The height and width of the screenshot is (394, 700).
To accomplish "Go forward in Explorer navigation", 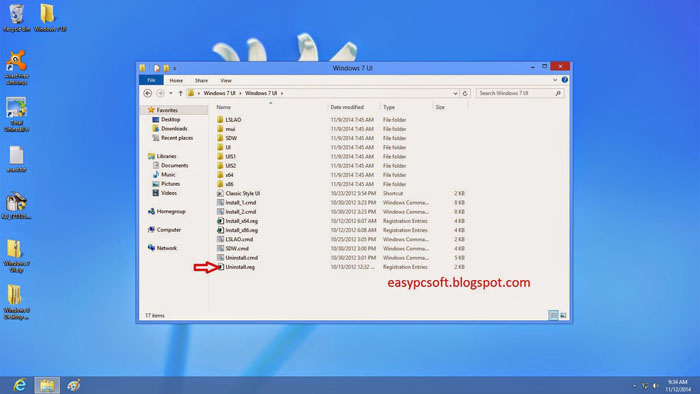I will pos(160,93).
